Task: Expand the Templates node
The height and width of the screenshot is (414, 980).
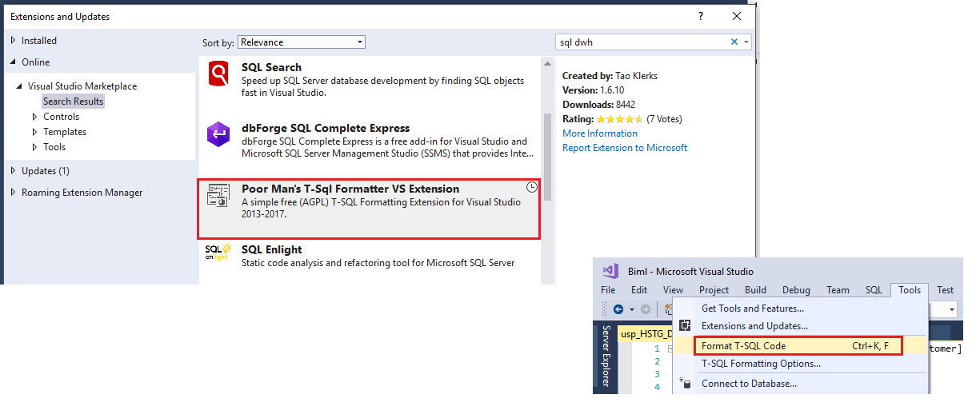Action: [34, 132]
